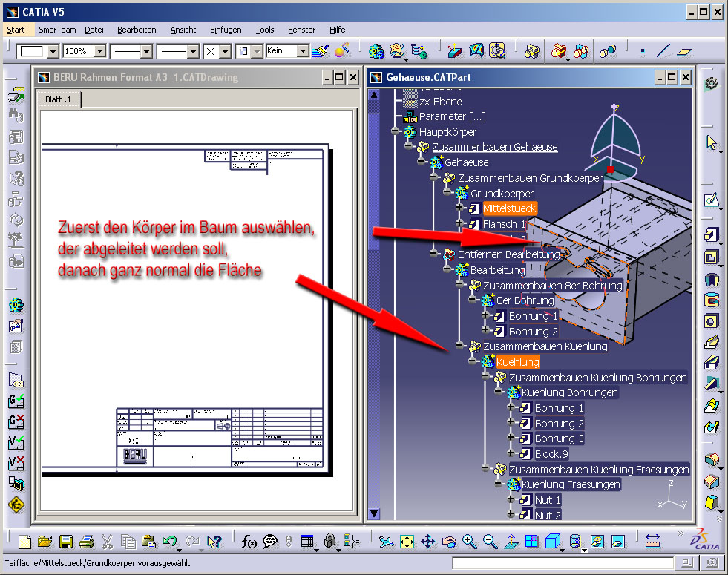Screen dimensions: 728x575
Task: Click the Normal View icon
Action: 511,542
